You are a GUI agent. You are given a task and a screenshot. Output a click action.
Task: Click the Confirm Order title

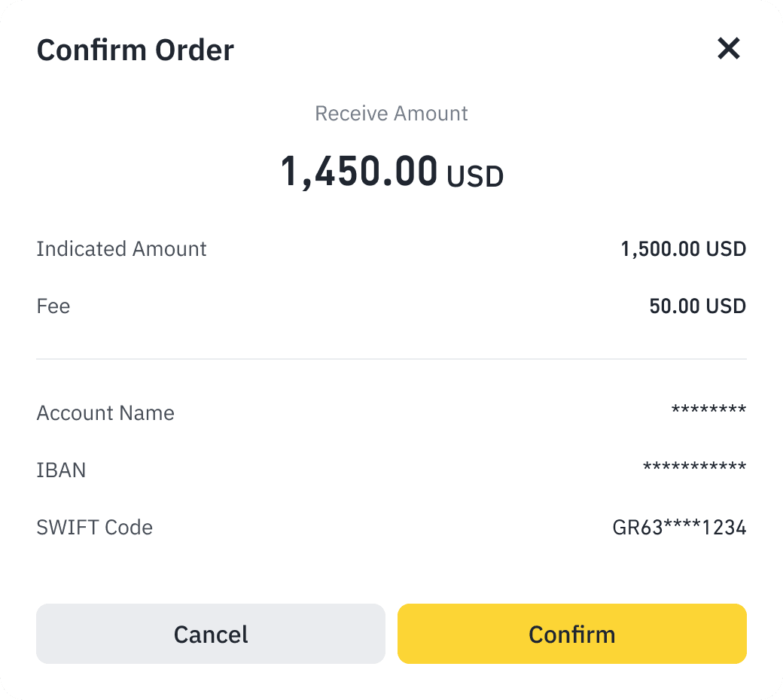[136, 50]
